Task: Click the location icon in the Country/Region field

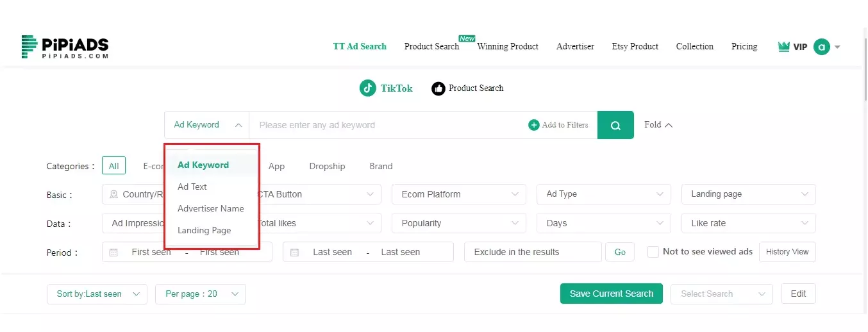Action: coord(113,194)
